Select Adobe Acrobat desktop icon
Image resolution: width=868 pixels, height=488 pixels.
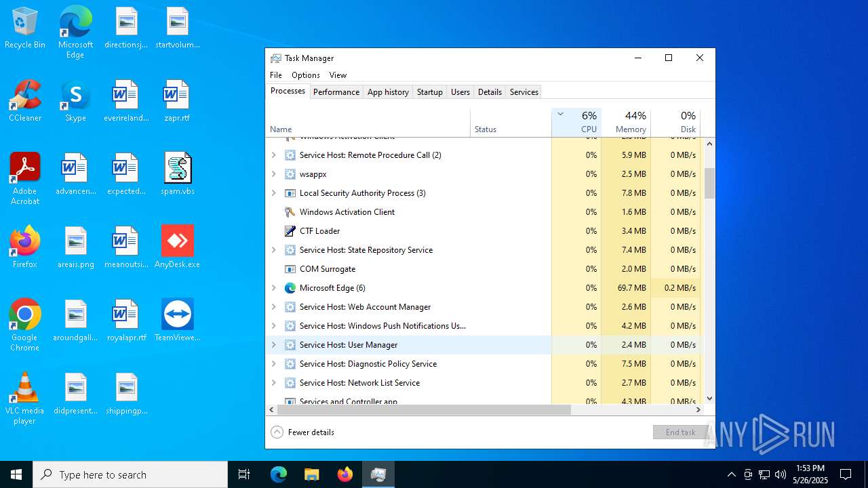pos(25,179)
